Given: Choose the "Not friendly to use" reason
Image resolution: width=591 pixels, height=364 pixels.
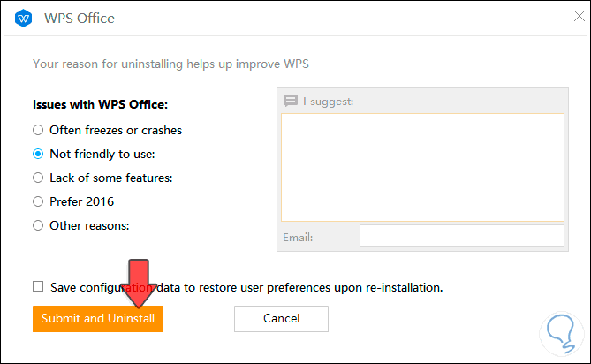Looking at the screenshot, I should (38, 154).
